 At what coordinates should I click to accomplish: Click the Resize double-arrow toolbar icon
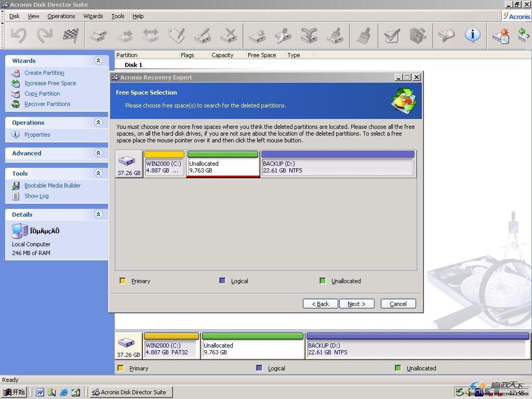151,36
